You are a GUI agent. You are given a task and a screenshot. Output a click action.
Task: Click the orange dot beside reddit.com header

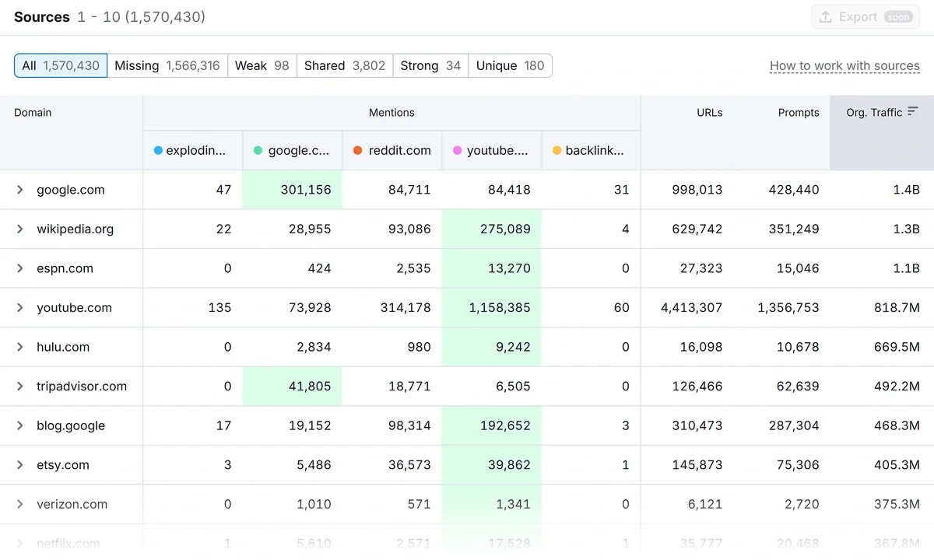pyautogui.click(x=357, y=151)
